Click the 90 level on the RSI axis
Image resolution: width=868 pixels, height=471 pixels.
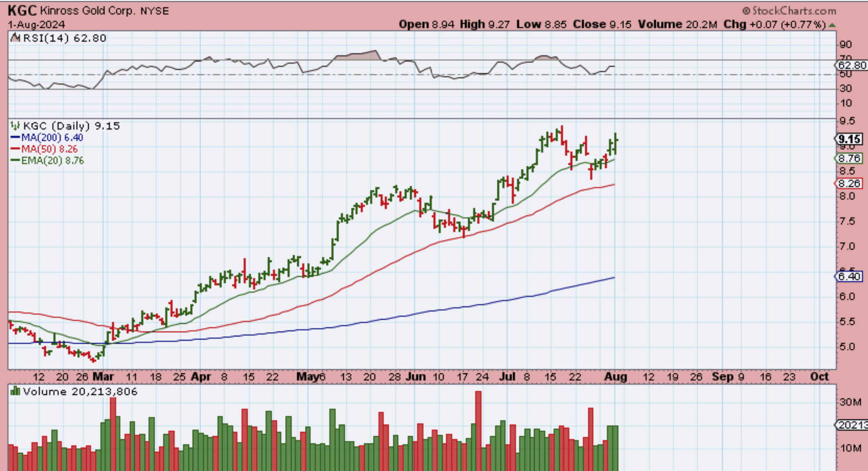pos(846,45)
